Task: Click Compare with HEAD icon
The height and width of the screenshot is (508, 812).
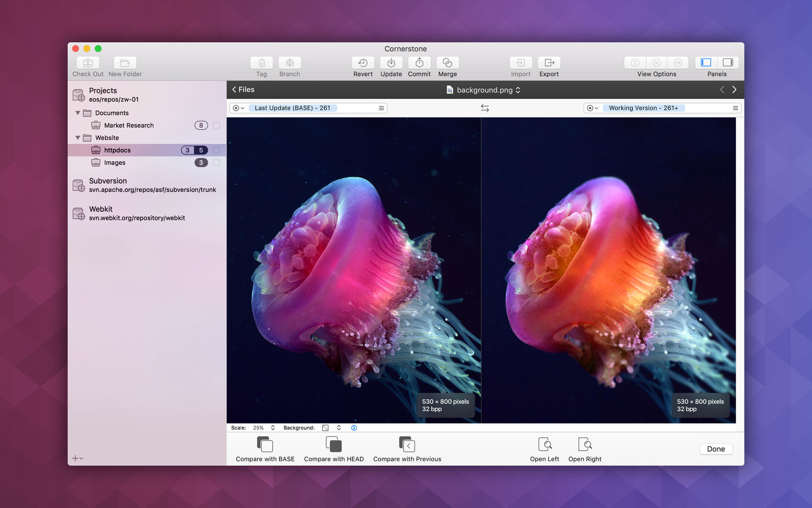Action: point(334,444)
